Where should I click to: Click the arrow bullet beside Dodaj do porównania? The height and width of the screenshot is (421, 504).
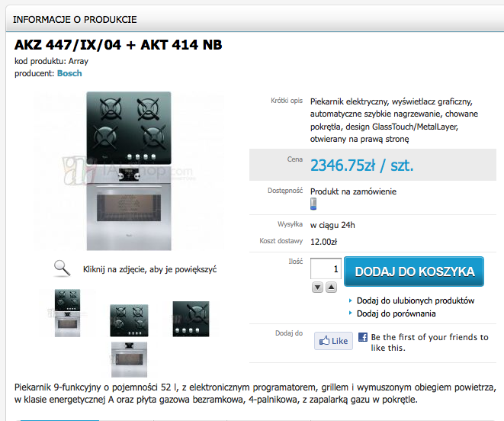coord(350,313)
